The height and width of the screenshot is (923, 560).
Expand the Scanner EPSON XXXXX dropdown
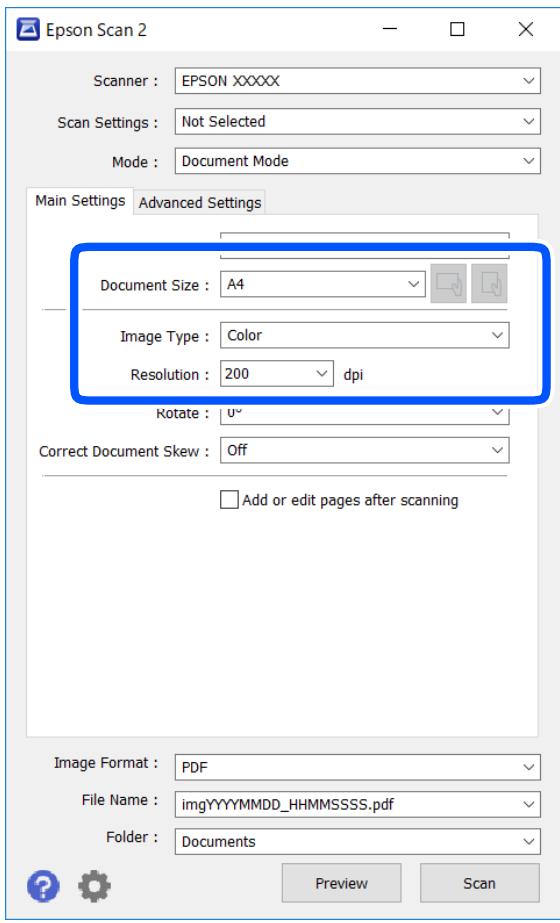[x=357, y=81]
